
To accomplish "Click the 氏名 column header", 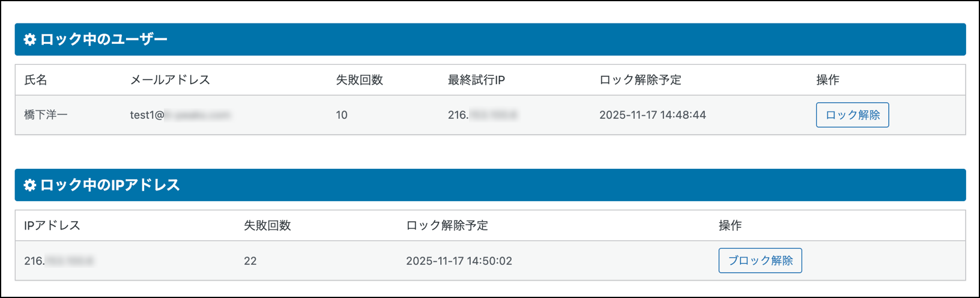I will [35, 80].
